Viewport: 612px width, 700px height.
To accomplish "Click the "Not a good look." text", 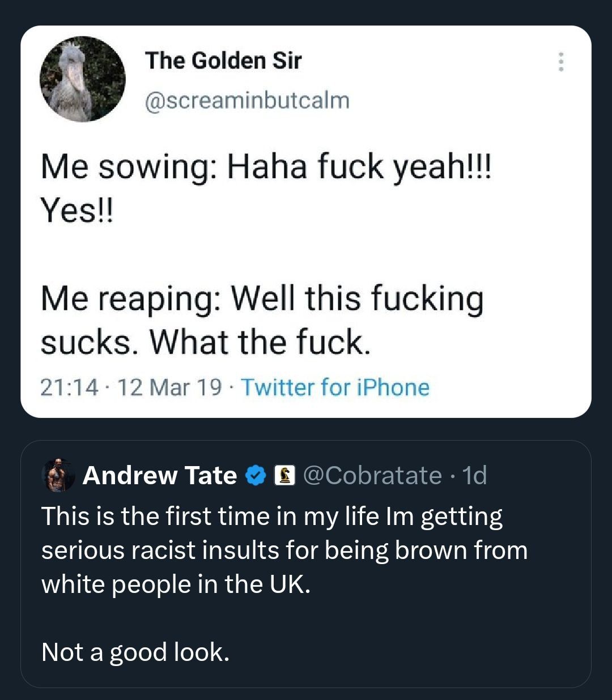I will pyautogui.click(x=135, y=652).
